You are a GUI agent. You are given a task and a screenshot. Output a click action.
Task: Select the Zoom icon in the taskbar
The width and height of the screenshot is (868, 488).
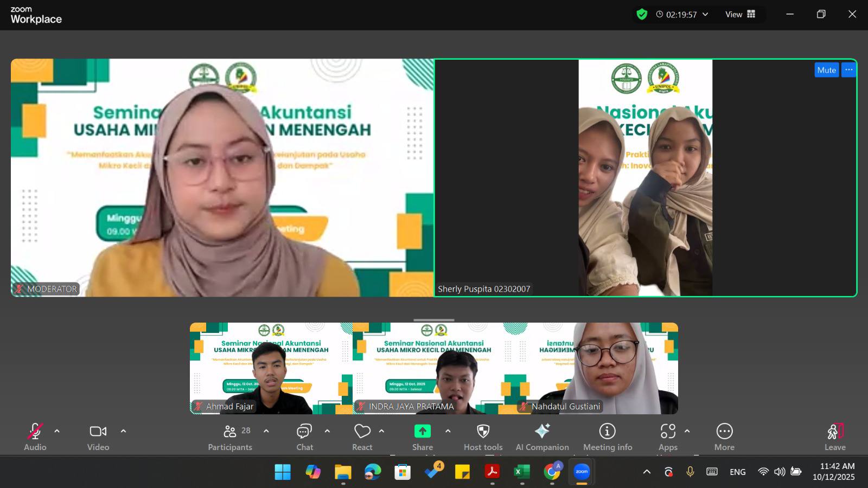click(581, 472)
